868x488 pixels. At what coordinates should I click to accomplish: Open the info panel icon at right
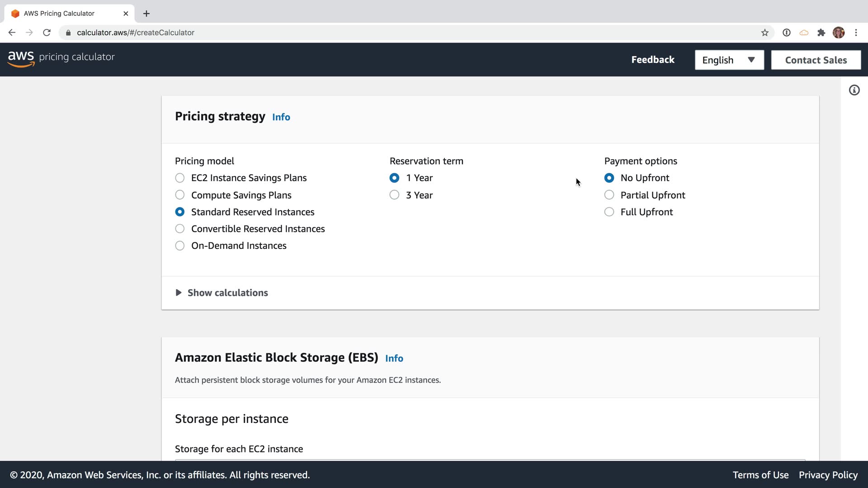tap(854, 90)
